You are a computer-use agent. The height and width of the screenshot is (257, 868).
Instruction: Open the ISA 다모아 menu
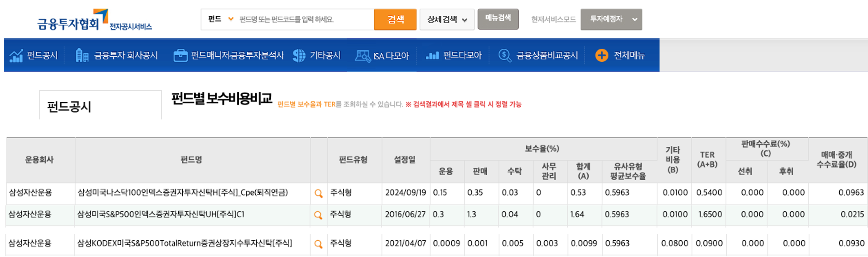click(x=391, y=56)
